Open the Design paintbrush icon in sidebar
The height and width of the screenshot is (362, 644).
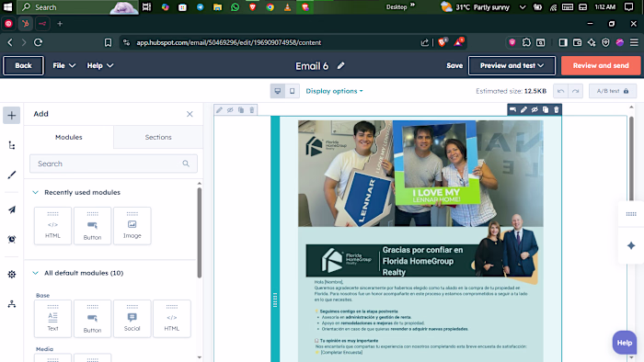pyautogui.click(x=11, y=175)
